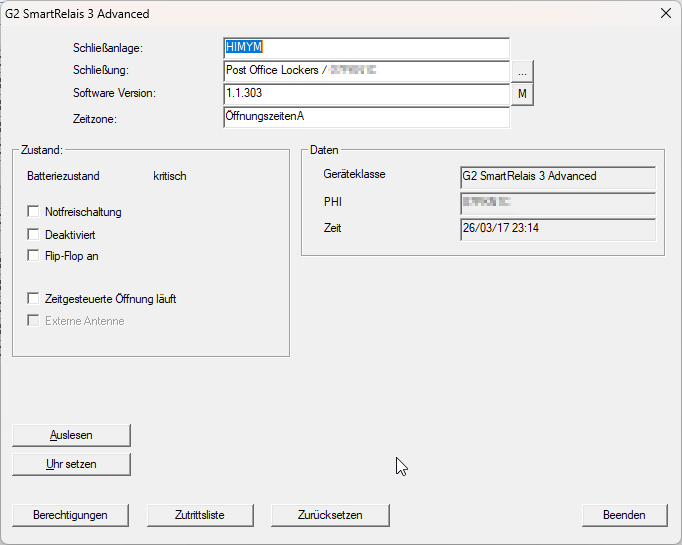Click the ellipsis browse button next to Schließung
The width and height of the screenshot is (682, 545).
[523, 71]
